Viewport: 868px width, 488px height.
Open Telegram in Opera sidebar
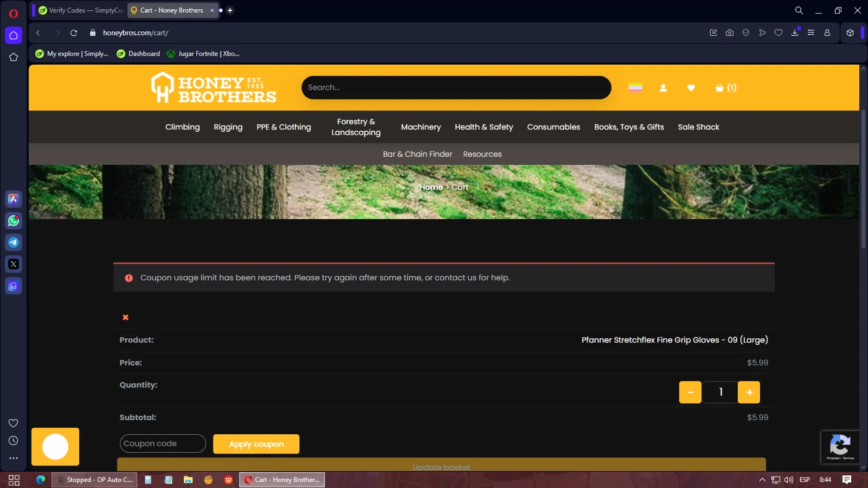coord(13,242)
